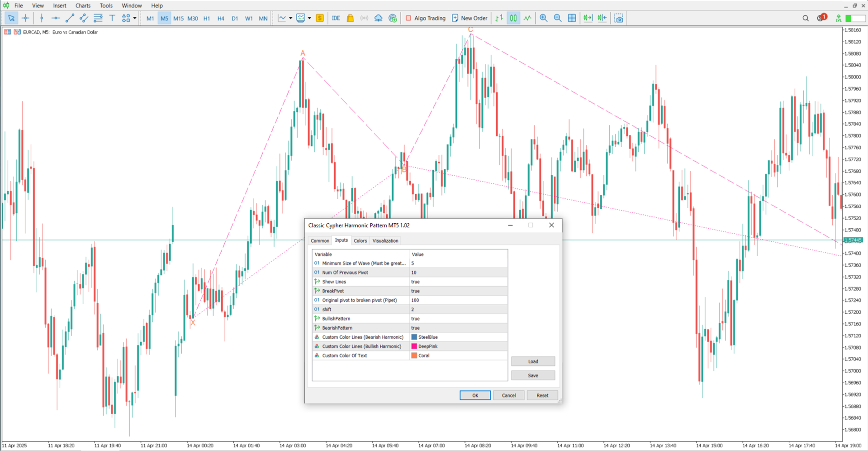Pick the DeepPink bullish line color
The height and width of the screenshot is (451, 868).
(459, 346)
